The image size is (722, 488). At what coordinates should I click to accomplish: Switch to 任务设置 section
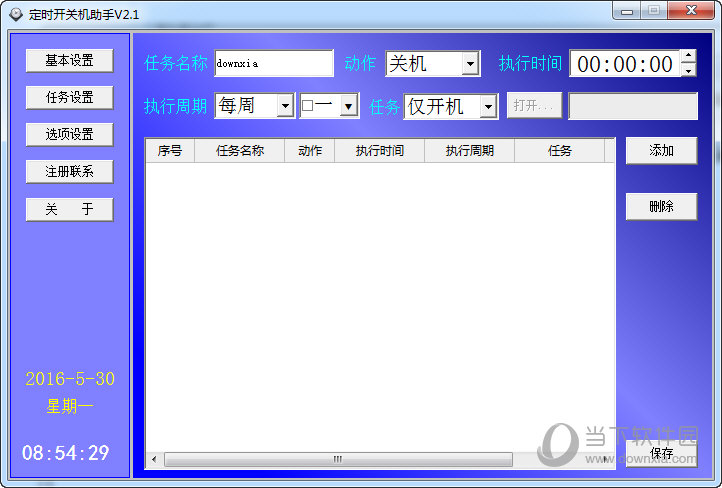[x=70, y=97]
